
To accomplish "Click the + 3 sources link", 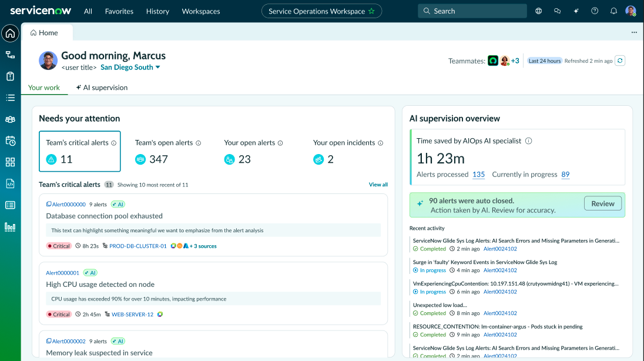I will (203, 246).
